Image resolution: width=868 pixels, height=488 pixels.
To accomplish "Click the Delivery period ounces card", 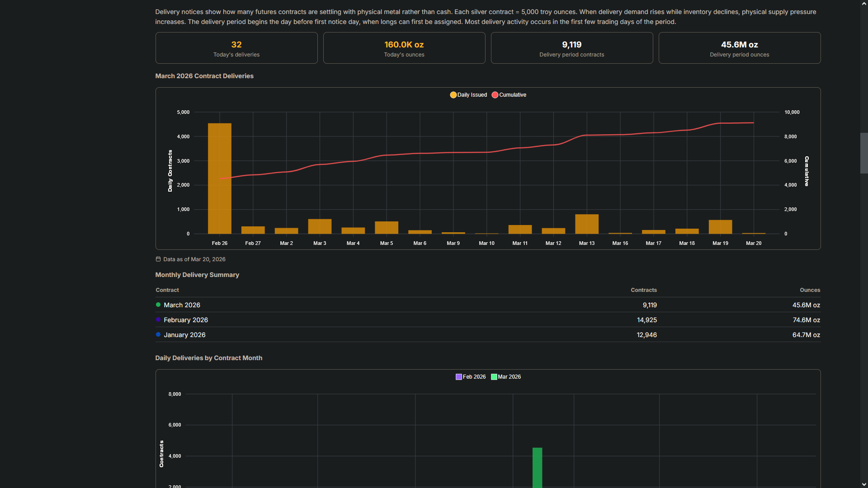I will (x=739, y=48).
